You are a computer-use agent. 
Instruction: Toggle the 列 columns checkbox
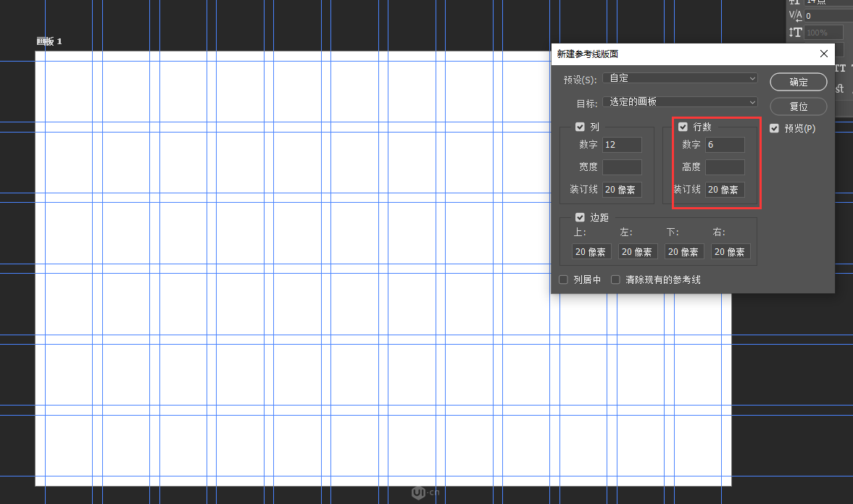tap(580, 127)
